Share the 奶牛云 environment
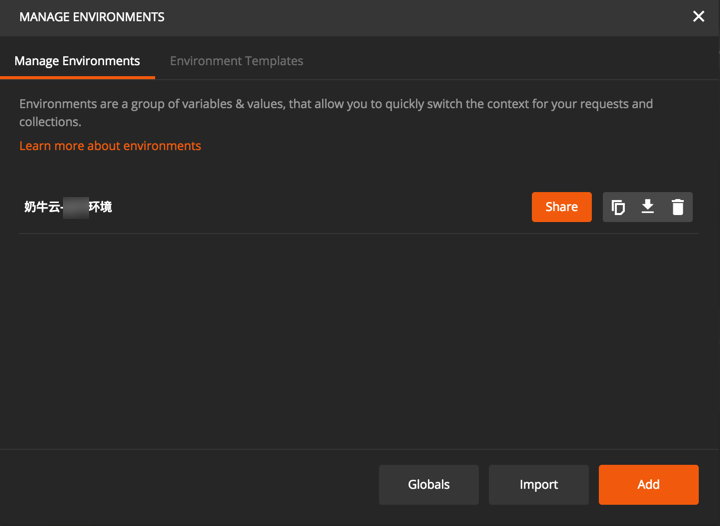 tap(562, 207)
